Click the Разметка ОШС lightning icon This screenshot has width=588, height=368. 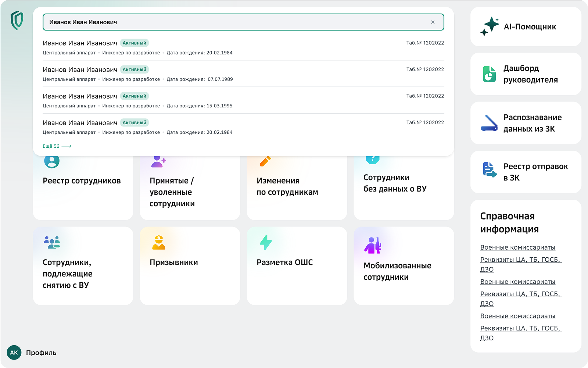click(265, 243)
